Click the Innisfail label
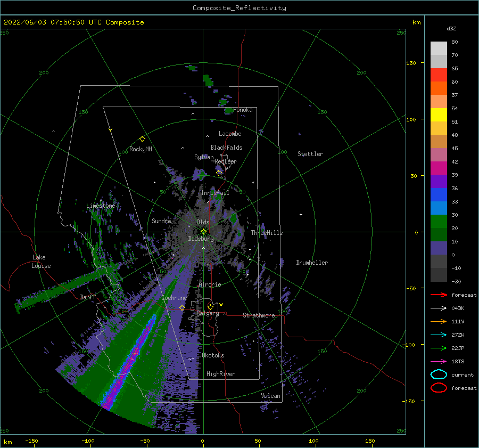Viewport: 479px width, 448px height. pyautogui.click(x=215, y=193)
